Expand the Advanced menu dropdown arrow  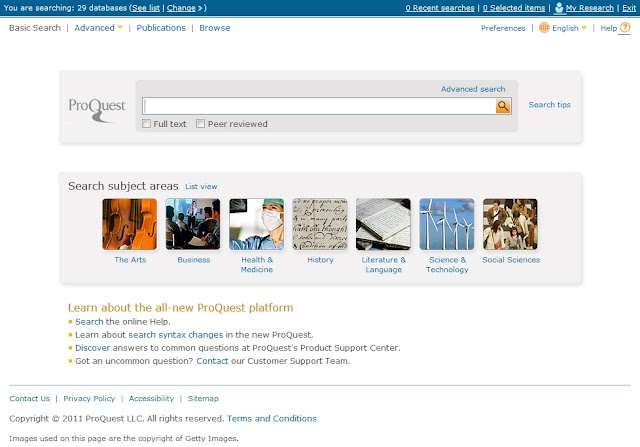point(120,27)
